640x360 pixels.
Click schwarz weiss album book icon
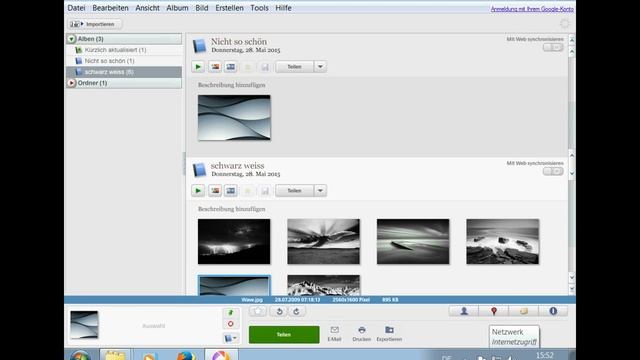tap(199, 170)
